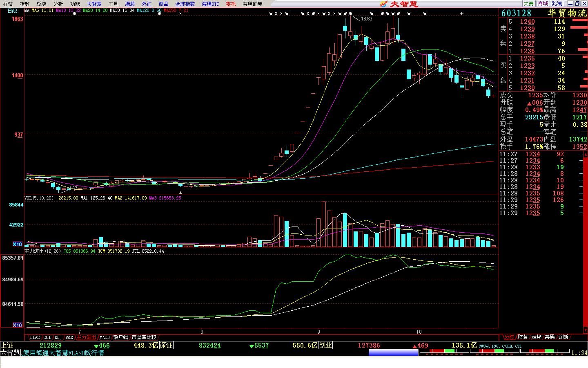Open the 外汇 menu

point(147,4)
